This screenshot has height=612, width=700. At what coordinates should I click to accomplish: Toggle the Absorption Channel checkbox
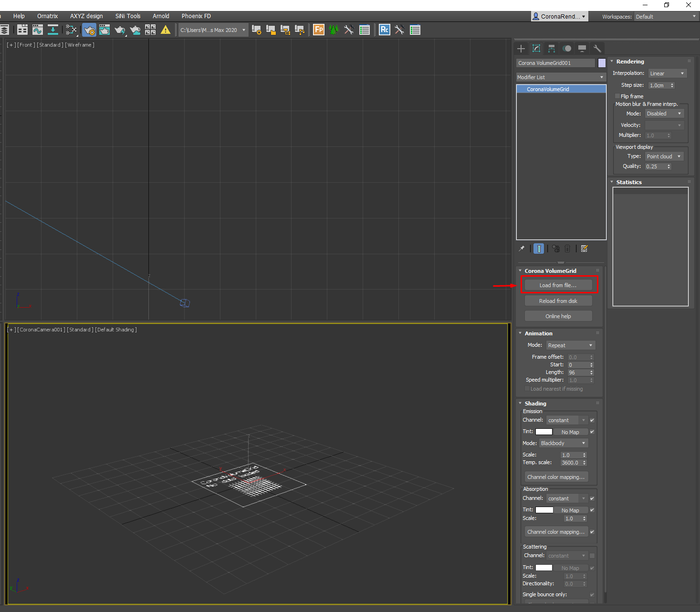[x=592, y=498]
